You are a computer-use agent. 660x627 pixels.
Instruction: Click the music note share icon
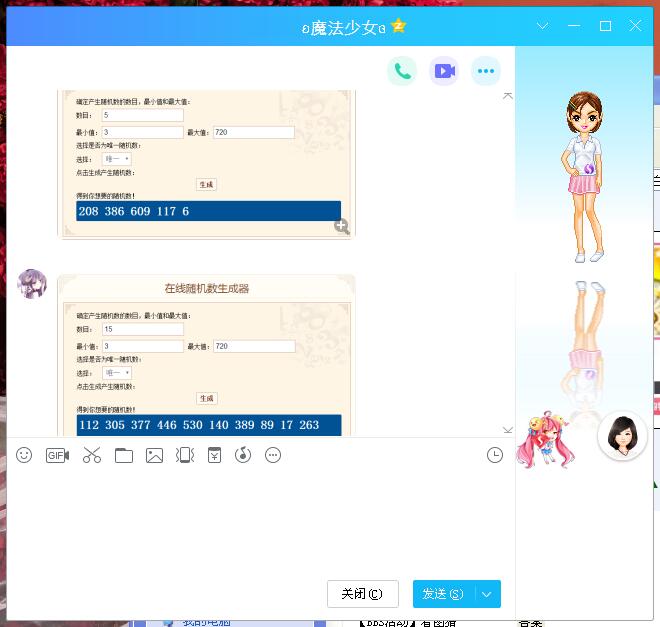[243, 455]
